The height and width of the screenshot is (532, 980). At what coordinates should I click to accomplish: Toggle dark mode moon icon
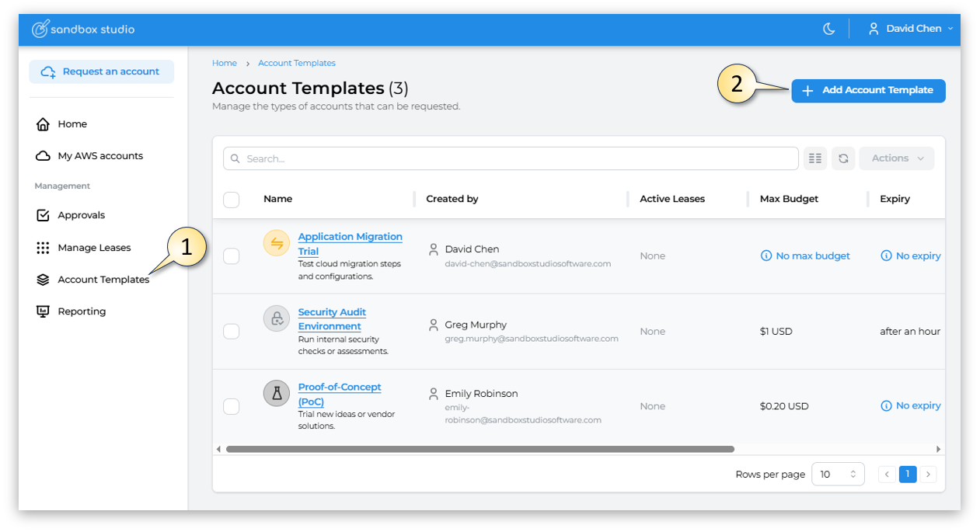tap(829, 29)
